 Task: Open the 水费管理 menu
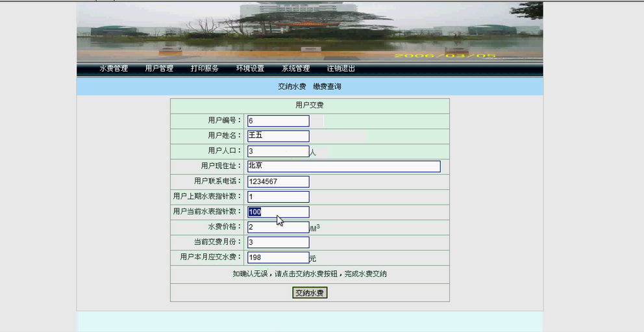pos(114,69)
